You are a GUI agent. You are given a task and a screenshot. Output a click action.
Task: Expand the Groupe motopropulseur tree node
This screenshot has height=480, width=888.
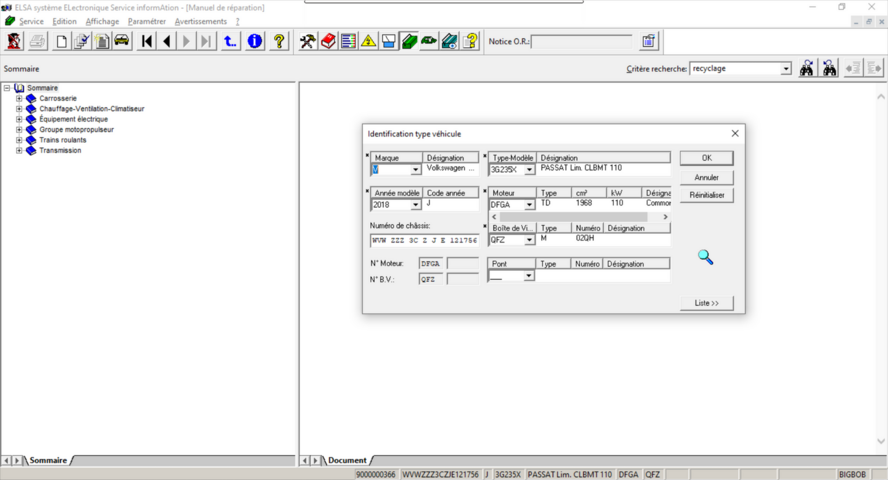click(x=19, y=130)
